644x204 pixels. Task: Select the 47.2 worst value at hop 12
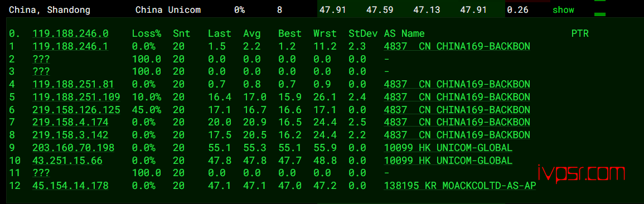coord(325,186)
